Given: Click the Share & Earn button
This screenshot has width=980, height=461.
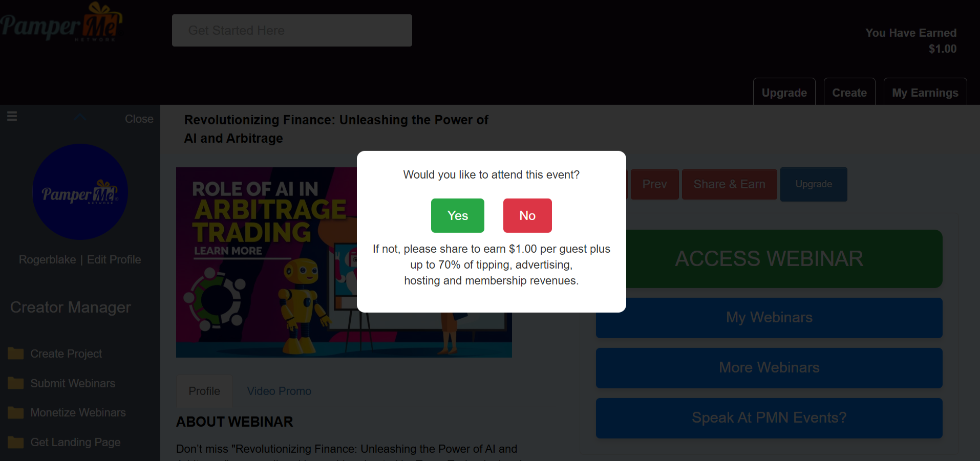Looking at the screenshot, I should pyautogui.click(x=730, y=184).
